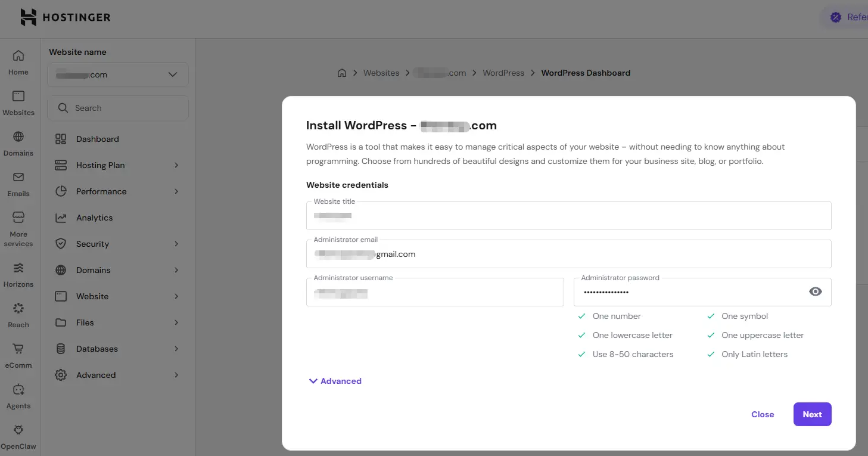Click the Next button
868x456 pixels.
coord(812,414)
